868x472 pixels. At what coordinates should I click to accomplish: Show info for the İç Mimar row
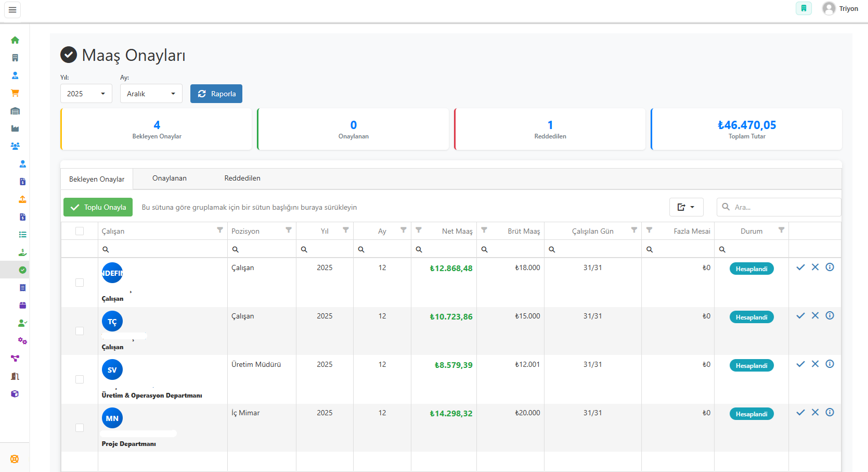830,413
